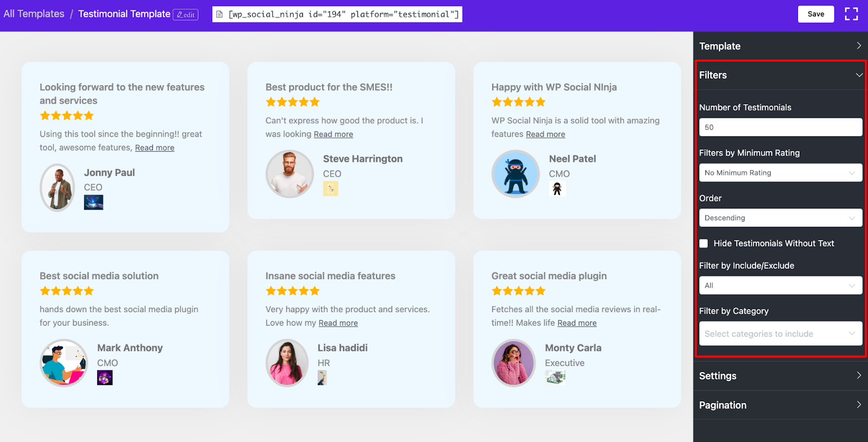Click the shortcode document icon
Screen dimensions: 868x442
pos(219,14)
